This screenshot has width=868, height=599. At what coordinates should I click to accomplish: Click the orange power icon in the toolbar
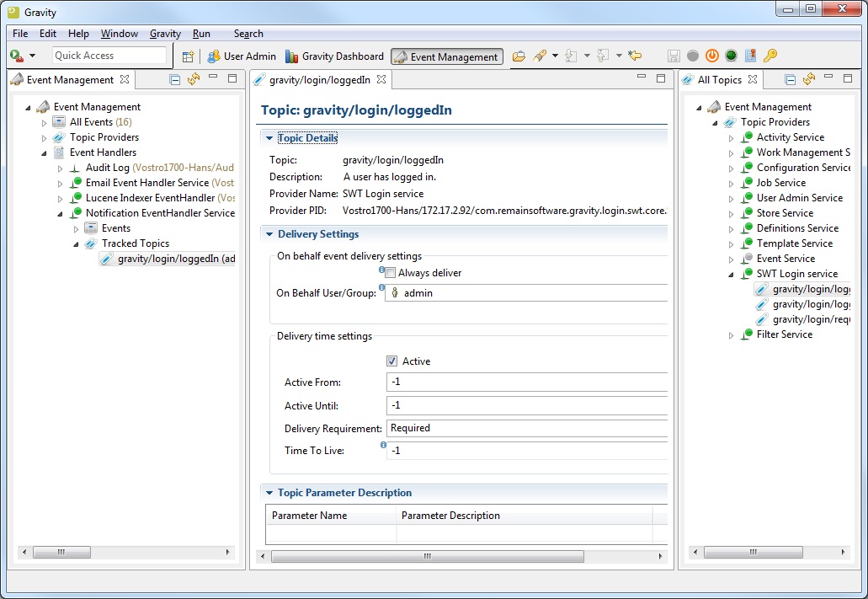[711, 56]
